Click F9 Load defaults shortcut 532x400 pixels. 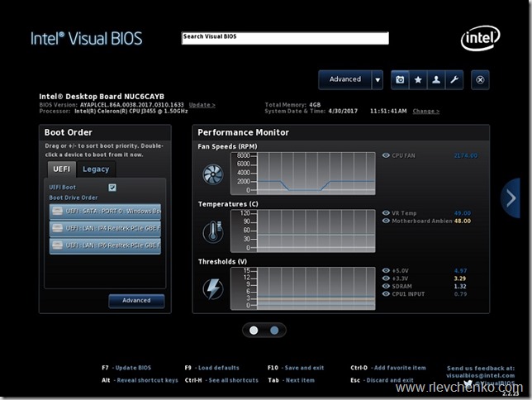211,368
